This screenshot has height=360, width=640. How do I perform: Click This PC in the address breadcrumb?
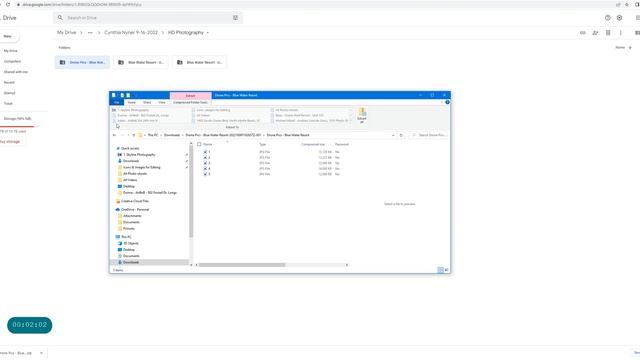[153, 135]
